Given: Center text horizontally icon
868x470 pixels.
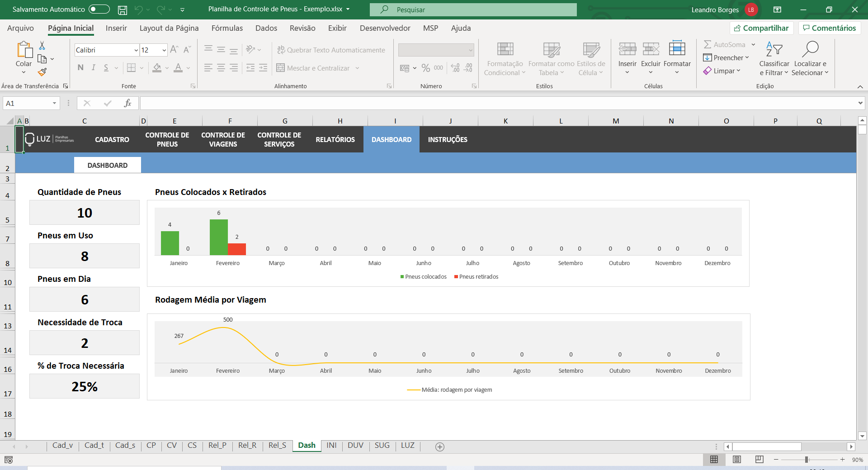Looking at the screenshot, I should click(x=221, y=68).
